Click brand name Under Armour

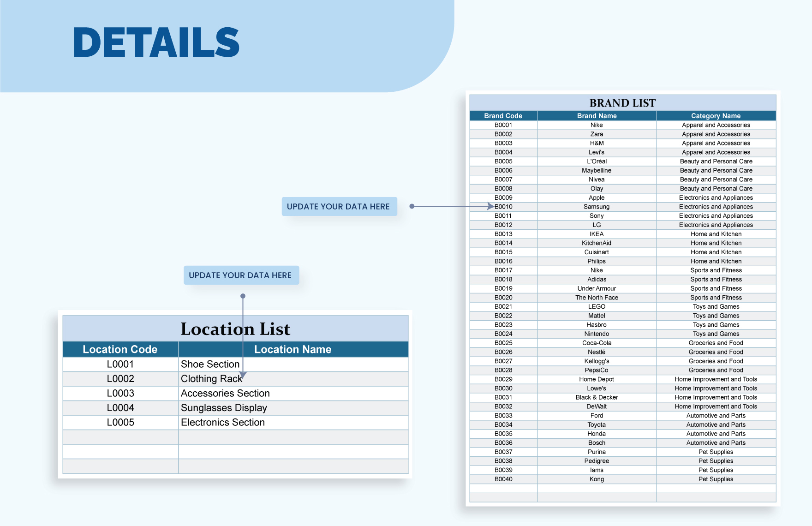(597, 288)
